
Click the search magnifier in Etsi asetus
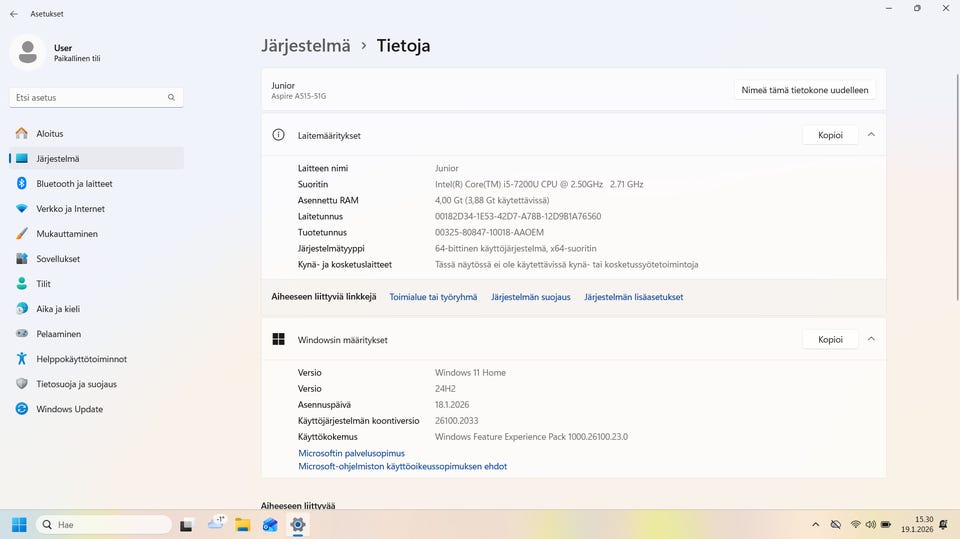171,97
